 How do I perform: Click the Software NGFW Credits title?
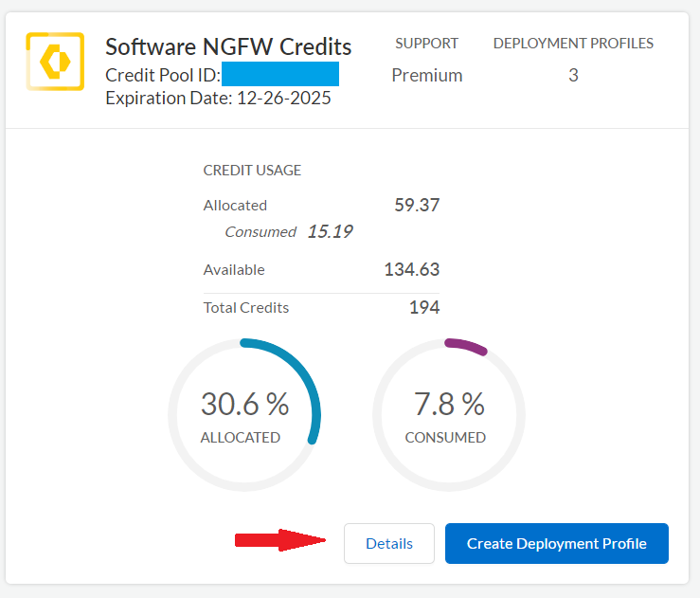pos(228,46)
